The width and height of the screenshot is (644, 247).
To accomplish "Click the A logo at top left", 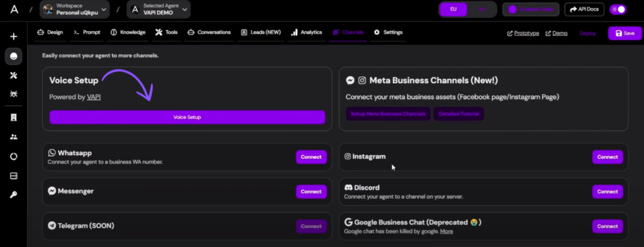I will tap(14, 9).
